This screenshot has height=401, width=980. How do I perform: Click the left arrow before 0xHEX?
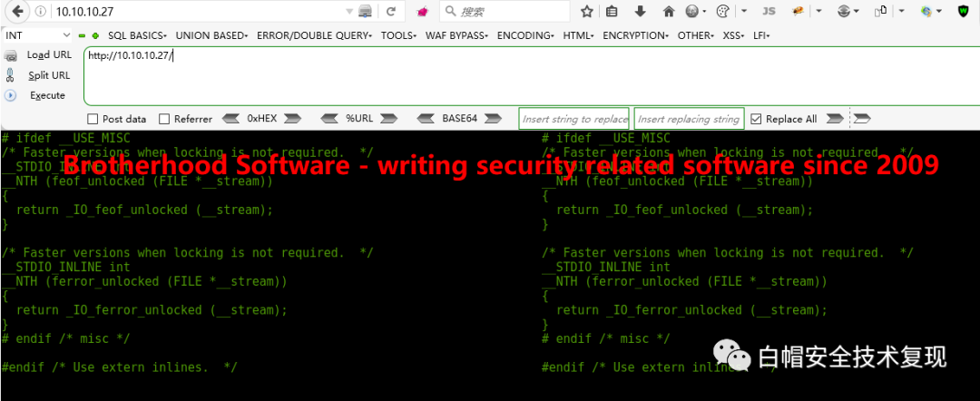click(x=231, y=118)
